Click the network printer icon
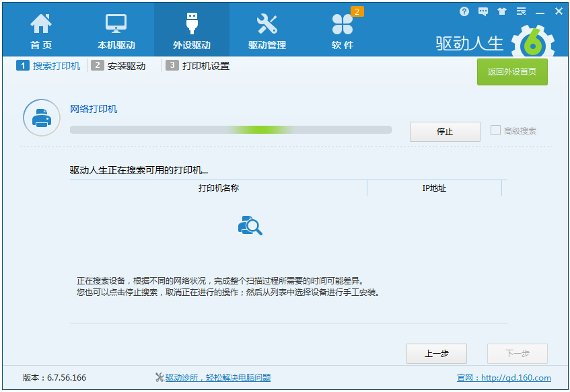Image resolution: width=570 pixels, height=392 pixels. click(x=41, y=119)
